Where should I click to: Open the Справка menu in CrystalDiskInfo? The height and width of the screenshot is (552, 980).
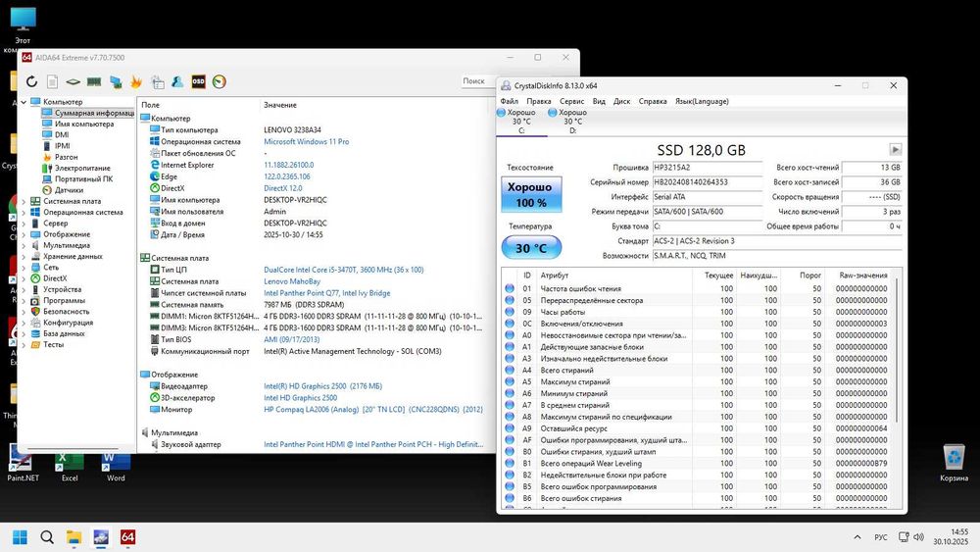click(x=653, y=101)
